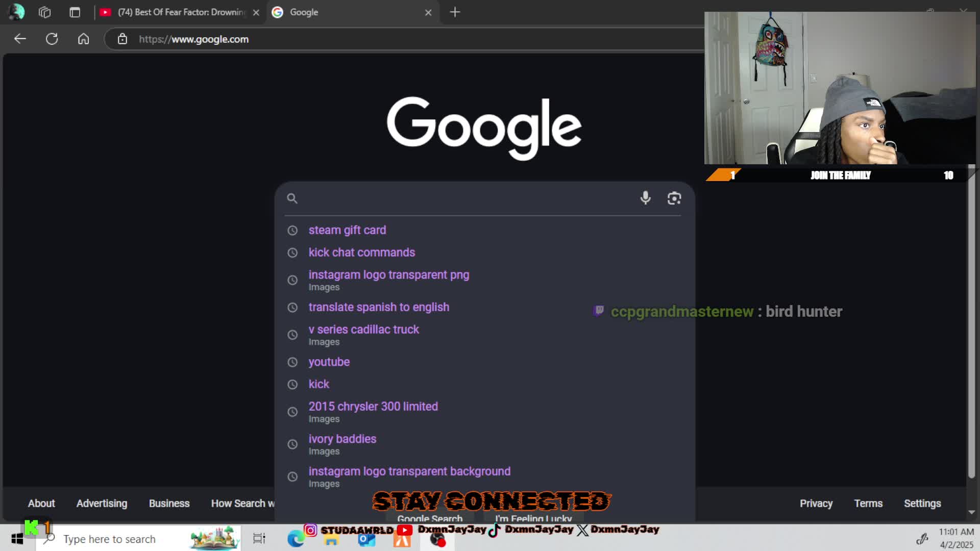980x551 pixels.
Task: Click the history clock icon beside 'steam gift card'
Action: [292, 231]
